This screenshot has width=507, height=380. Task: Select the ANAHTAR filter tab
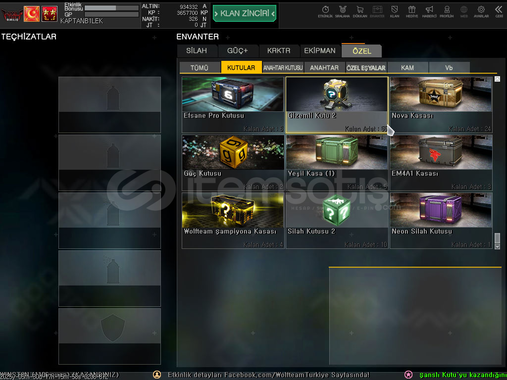pyautogui.click(x=324, y=68)
